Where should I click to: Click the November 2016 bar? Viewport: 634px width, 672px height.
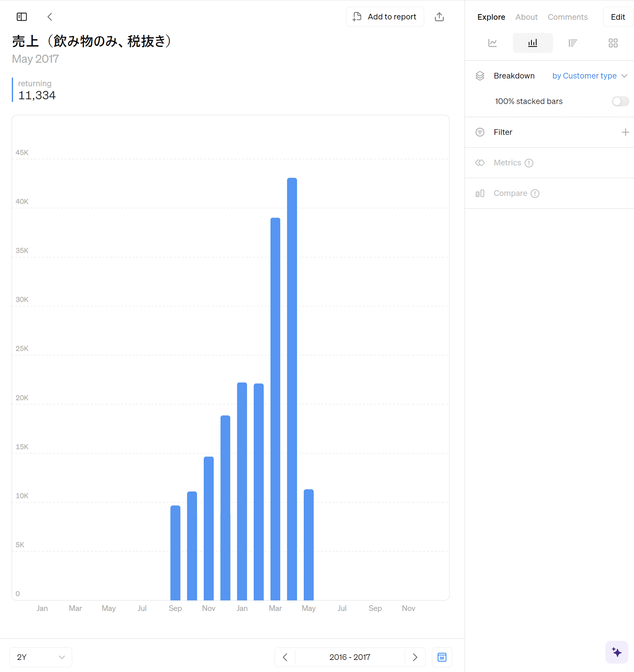click(209, 528)
